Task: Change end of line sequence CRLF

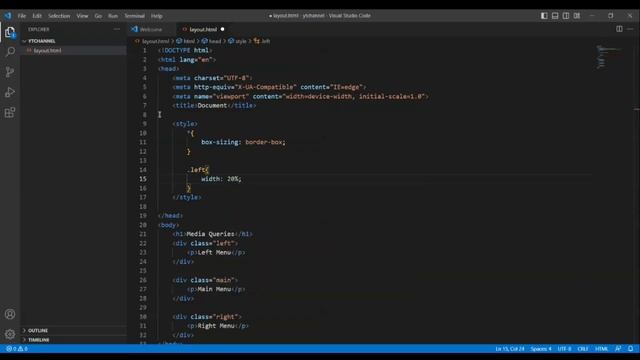Action: [x=583, y=349]
